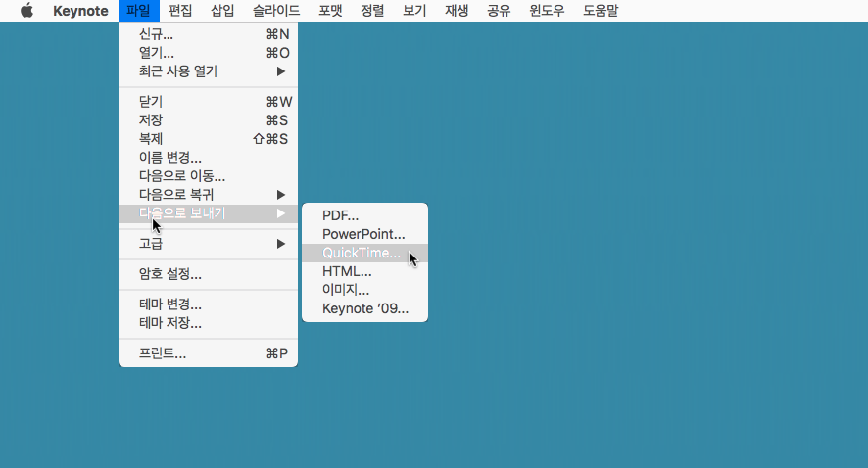Open the 재생 menu
The image size is (868, 468).
(x=457, y=11)
